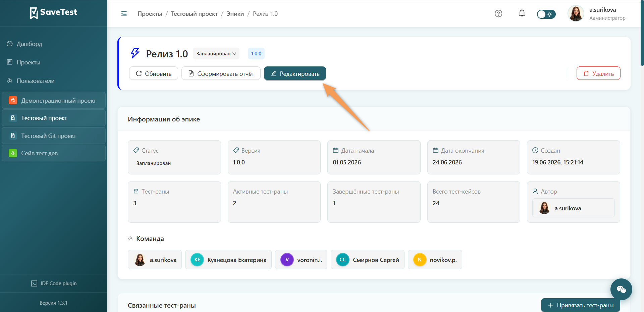Open notifications bell
This screenshot has height=312, width=644.
522,13
